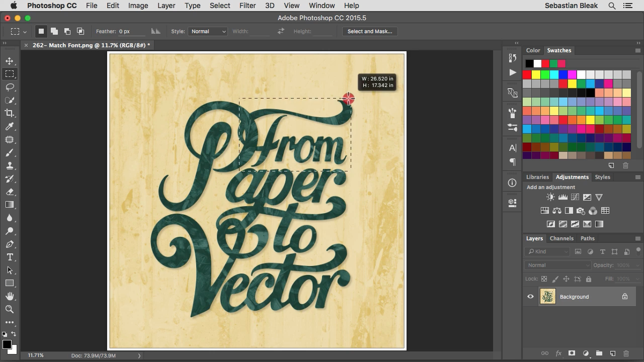Toggle Add to selection mode

click(x=54, y=31)
